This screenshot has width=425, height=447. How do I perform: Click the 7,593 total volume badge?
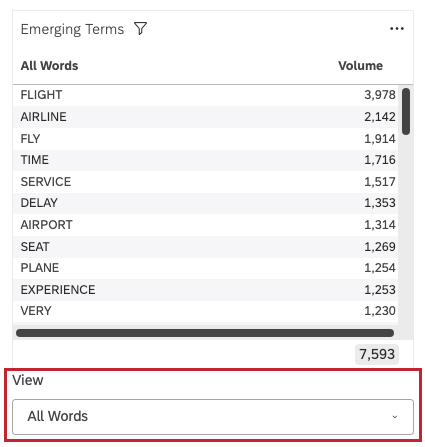[x=377, y=354]
